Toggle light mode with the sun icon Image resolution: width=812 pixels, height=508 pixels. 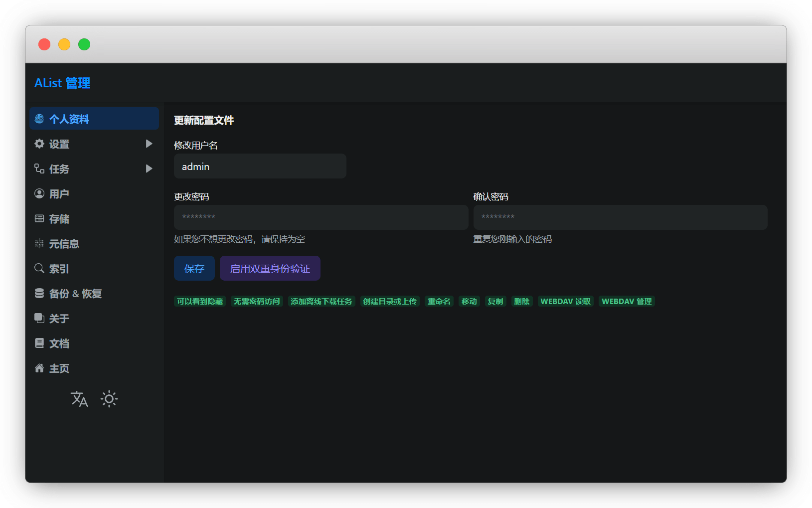pyautogui.click(x=109, y=399)
